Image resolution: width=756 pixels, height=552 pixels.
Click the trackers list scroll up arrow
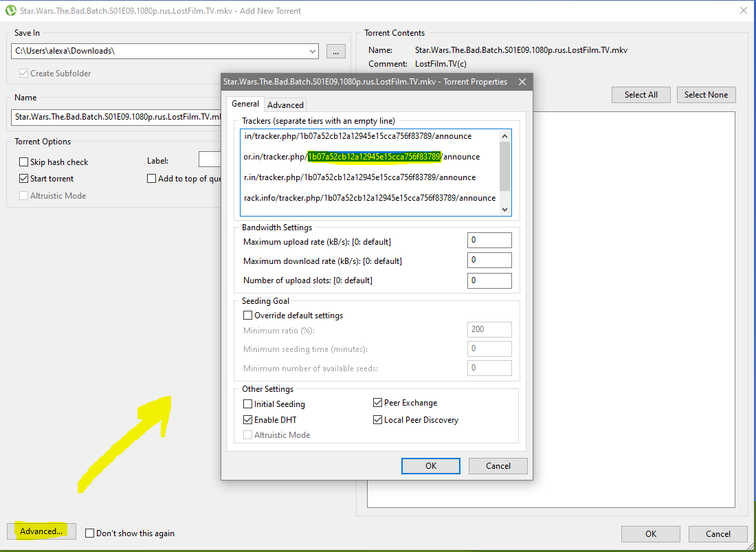pos(505,136)
